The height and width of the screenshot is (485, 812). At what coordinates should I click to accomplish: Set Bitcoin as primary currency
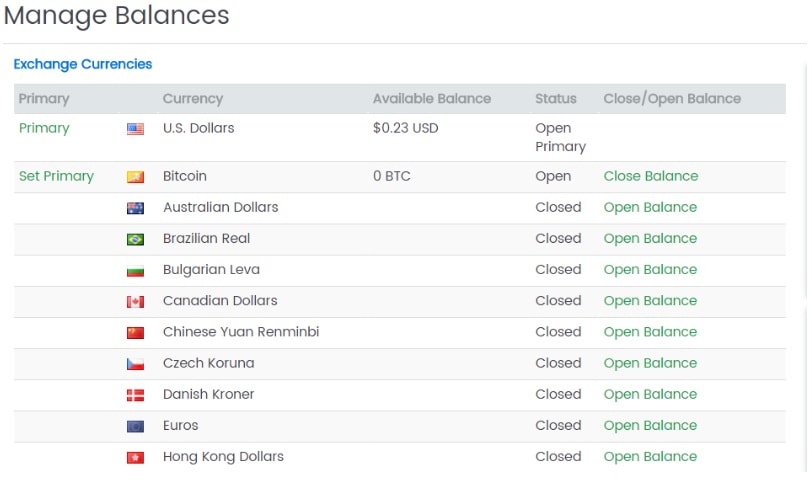56,176
